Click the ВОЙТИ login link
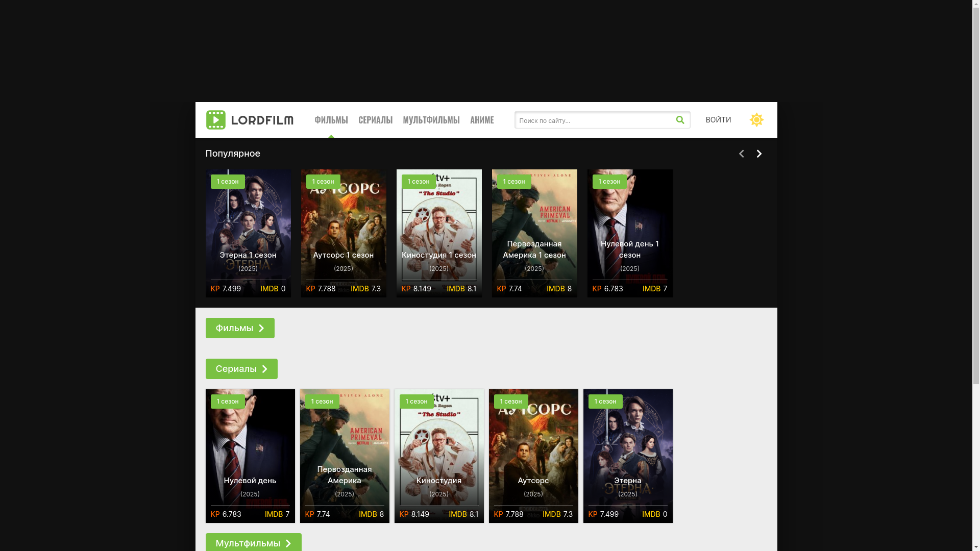This screenshot has width=980, height=551. [x=718, y=120]
